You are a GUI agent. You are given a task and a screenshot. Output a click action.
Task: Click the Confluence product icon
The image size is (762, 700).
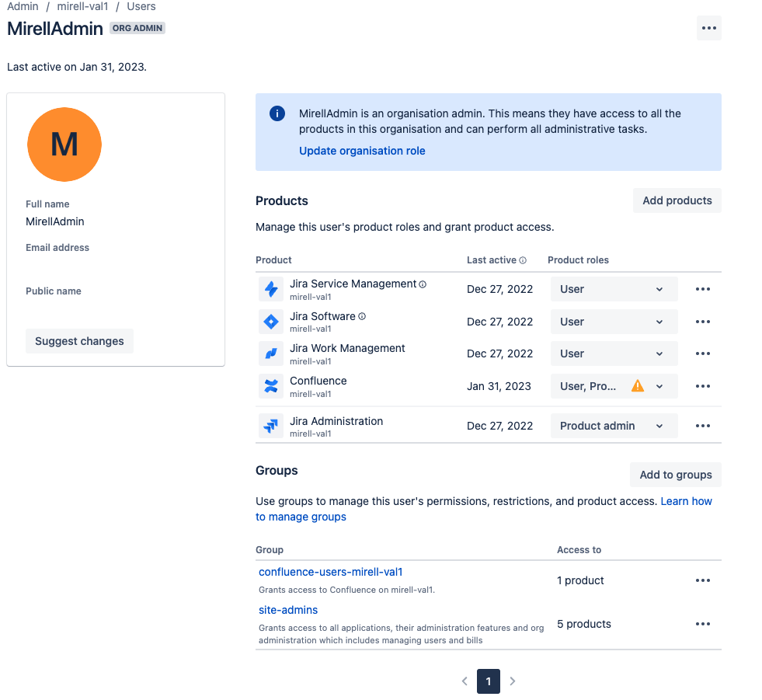tap(270, 386)
